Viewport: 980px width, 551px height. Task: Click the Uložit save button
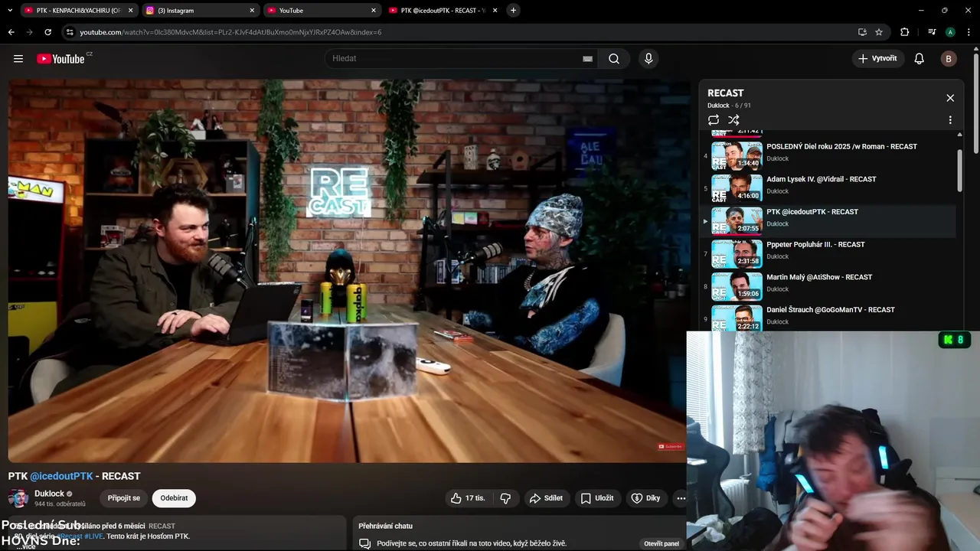point(596,498)
